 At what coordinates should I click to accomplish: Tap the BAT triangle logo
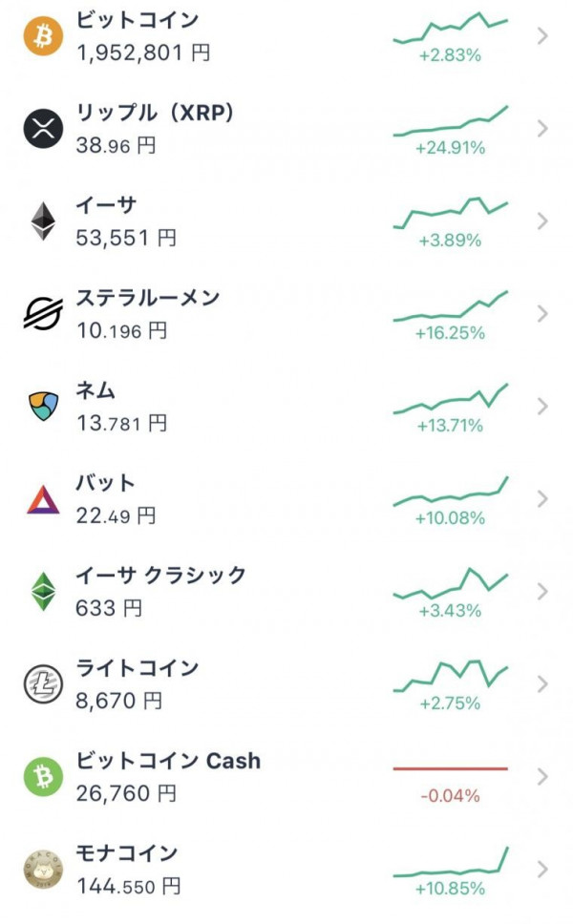coord(43,500)
